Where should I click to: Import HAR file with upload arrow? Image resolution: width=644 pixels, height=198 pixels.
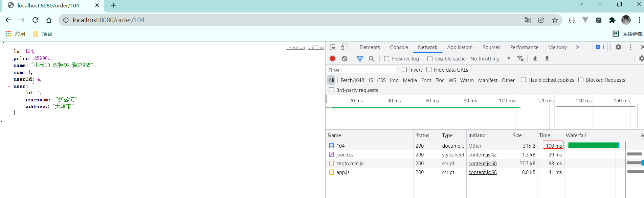pyautogui.click(x=535, y=58)
